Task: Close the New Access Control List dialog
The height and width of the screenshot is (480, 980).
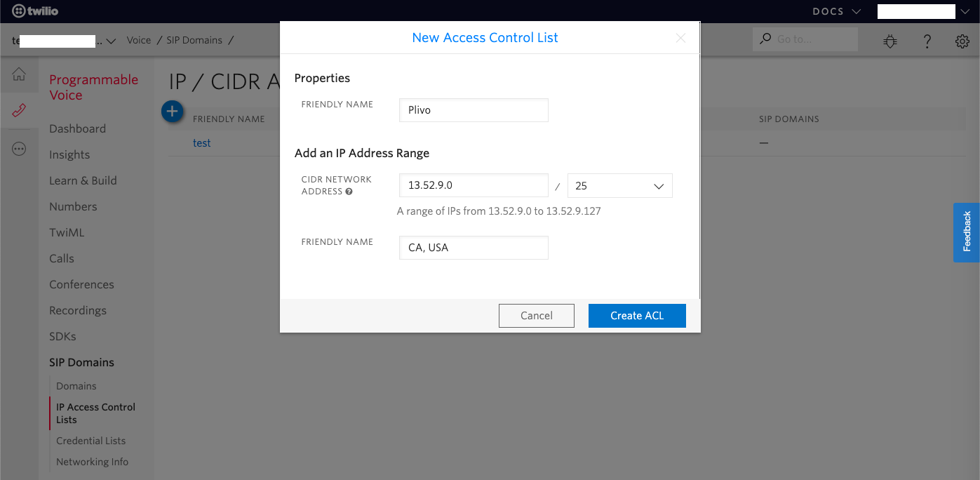Action: 680,38
